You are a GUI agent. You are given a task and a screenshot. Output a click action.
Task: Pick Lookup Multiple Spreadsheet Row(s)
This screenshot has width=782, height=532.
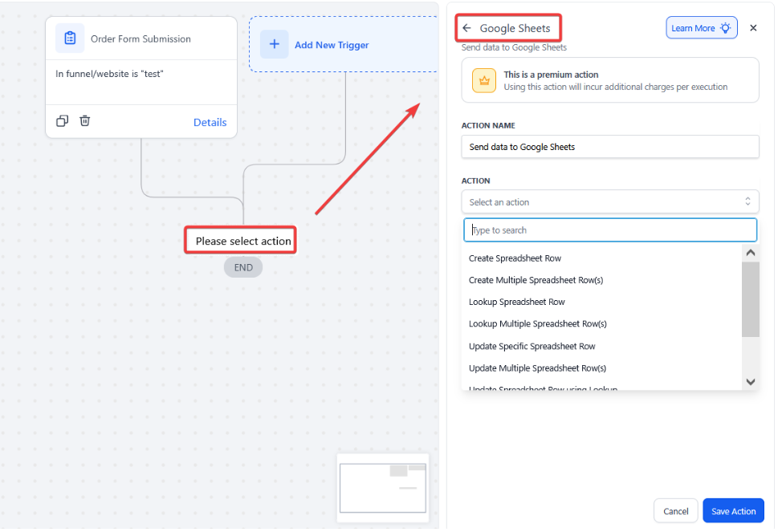(x=537, y=324)
